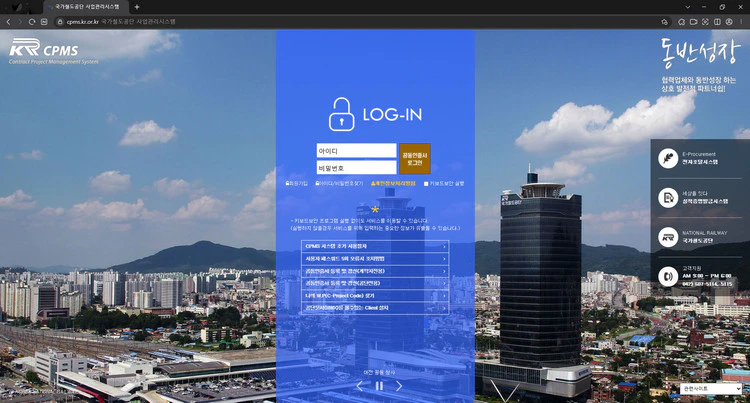The width and height of the screenshot is (750, 403).
Task: Open the 개인정보처리방침 link
Action: click(393, 184)
